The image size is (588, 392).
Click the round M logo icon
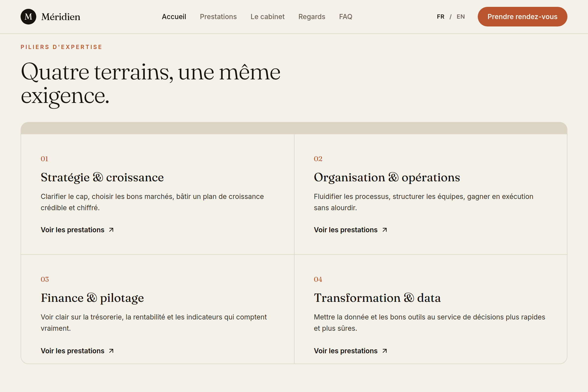28,17
